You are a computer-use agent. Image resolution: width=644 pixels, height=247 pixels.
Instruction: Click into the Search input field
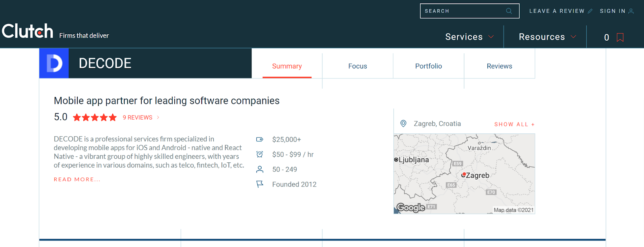click(x=463, y=11)
